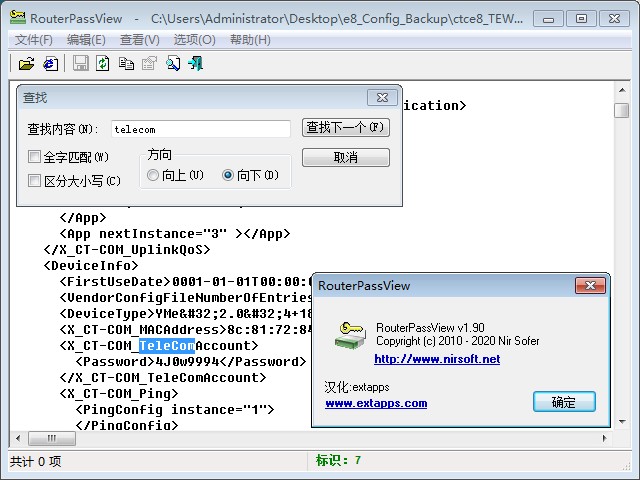Click the horizontal scrollbar left arrow
The image size is (640, 480).
pos(18,438)
